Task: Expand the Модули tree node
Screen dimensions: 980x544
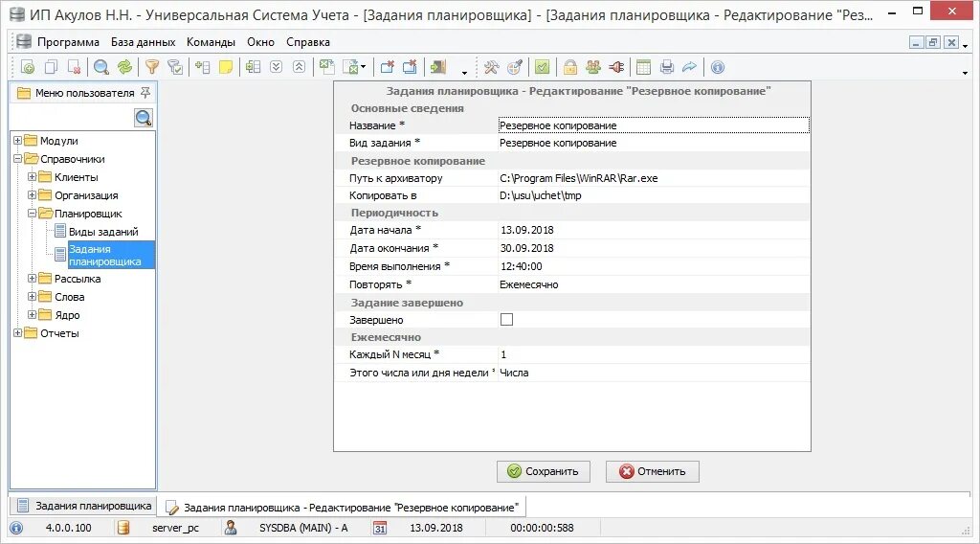Action: tap(17, 141)
